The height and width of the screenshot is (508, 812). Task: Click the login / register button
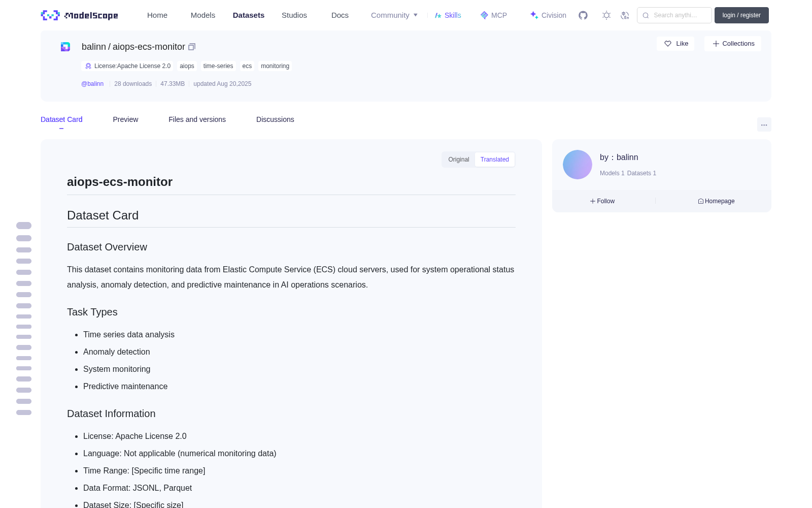(x=741, y=15)
